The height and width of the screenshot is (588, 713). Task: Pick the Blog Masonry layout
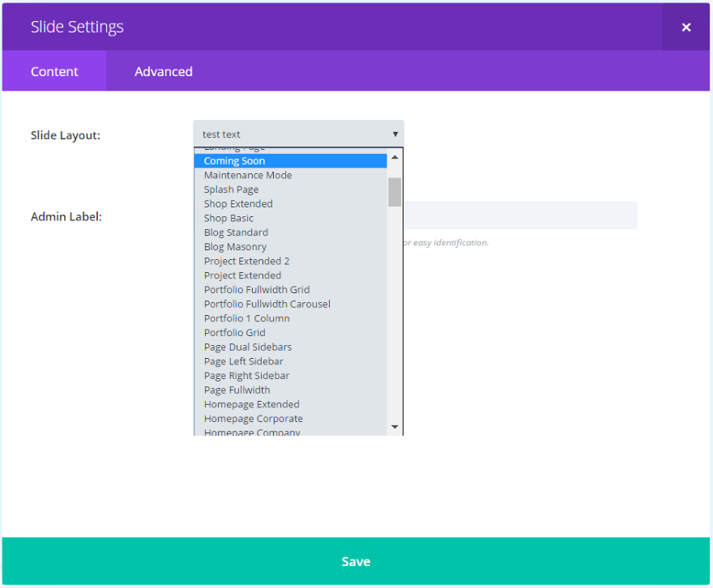235,247
